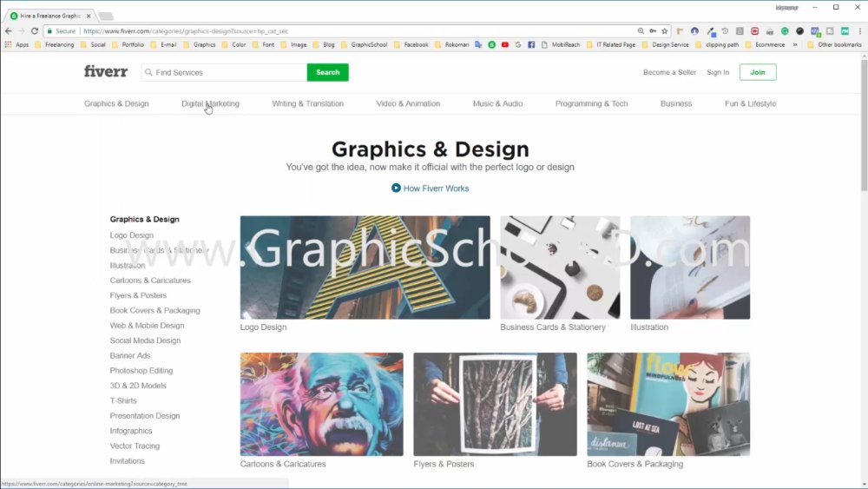Open the zoom magnifier icon in address bar

(641, 31)
